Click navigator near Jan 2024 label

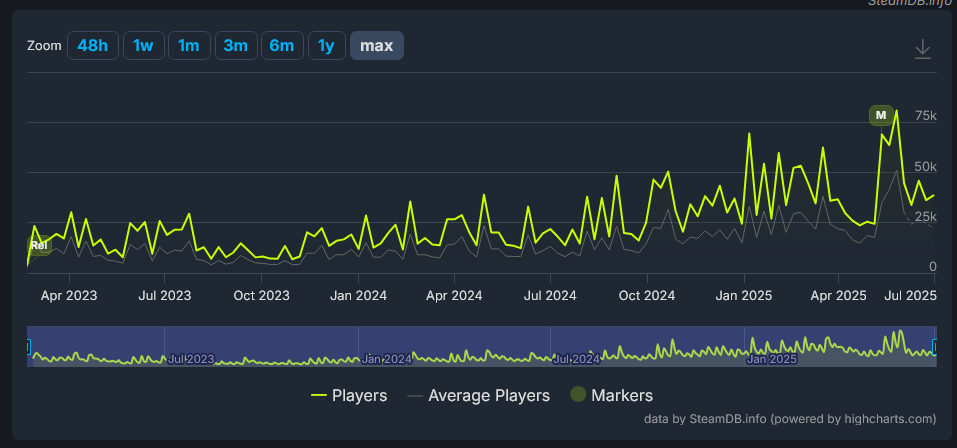386,359
